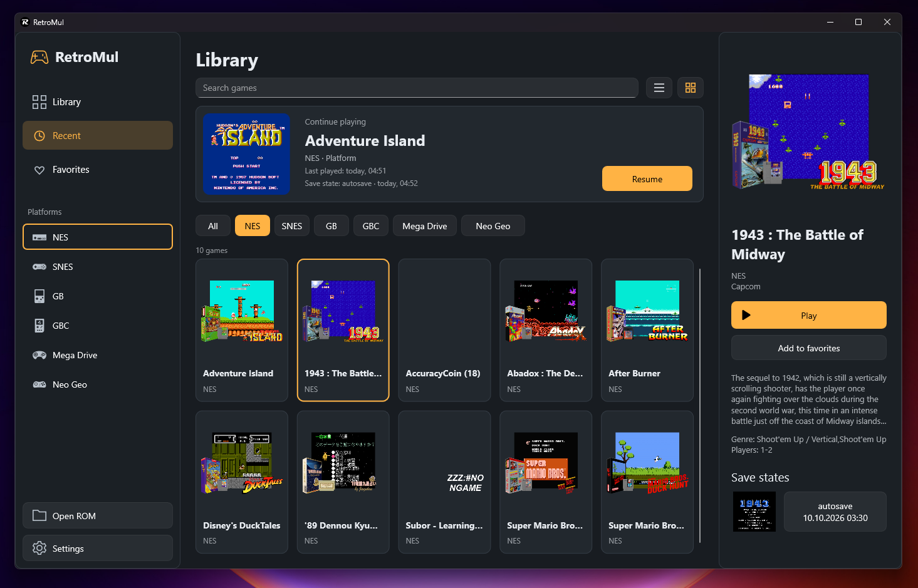918x588 pixels.
Task: Show Favorites in the sidebar
Action: (x=98, y=170)
